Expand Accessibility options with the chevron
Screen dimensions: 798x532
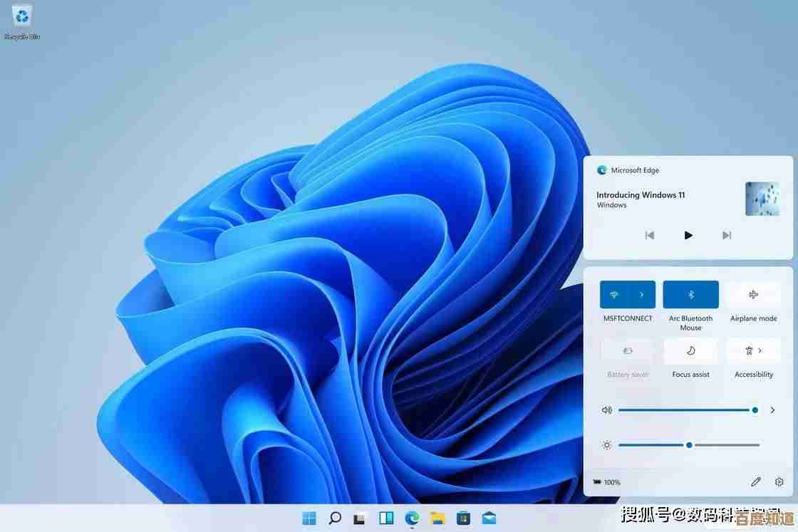click(x=763, y=350)
